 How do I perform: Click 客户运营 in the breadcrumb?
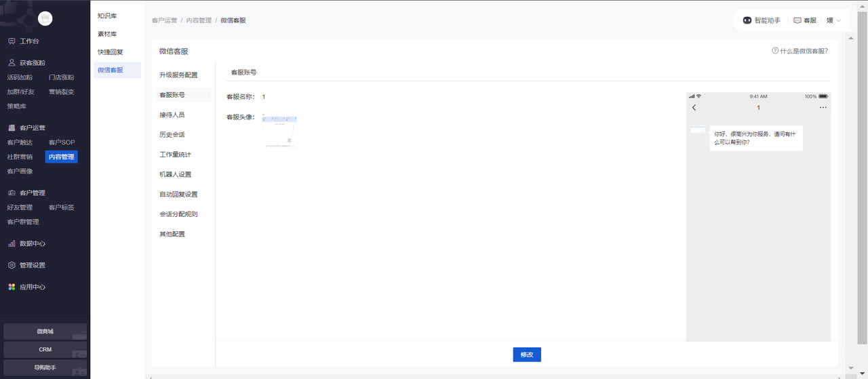[x=165, y=20]
